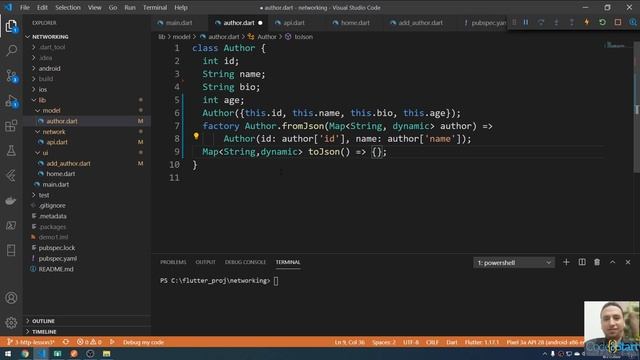Open Windows Start button on taskbar
The width and height of the screenshot is (640, 360).
click(8, 353)
